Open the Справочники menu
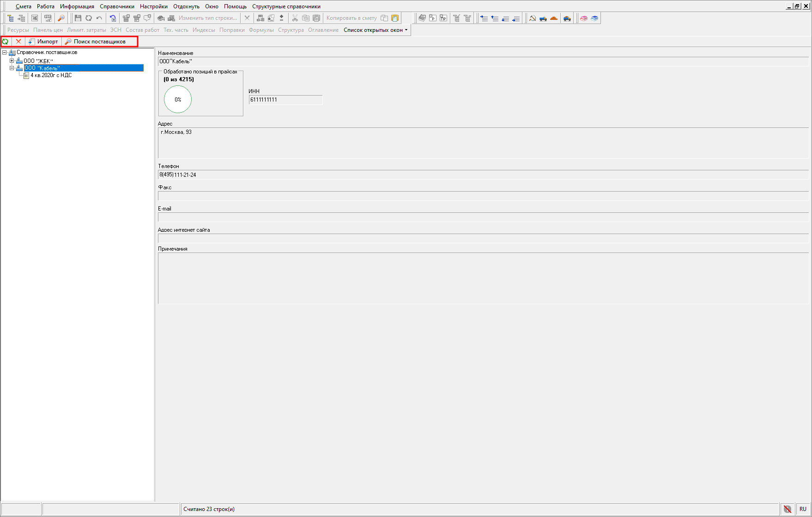 (x=117, y=6)
